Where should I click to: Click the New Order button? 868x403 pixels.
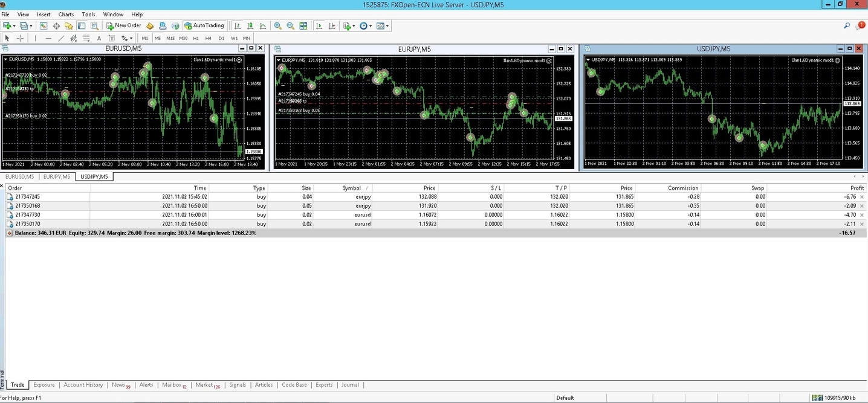point(124,25)
